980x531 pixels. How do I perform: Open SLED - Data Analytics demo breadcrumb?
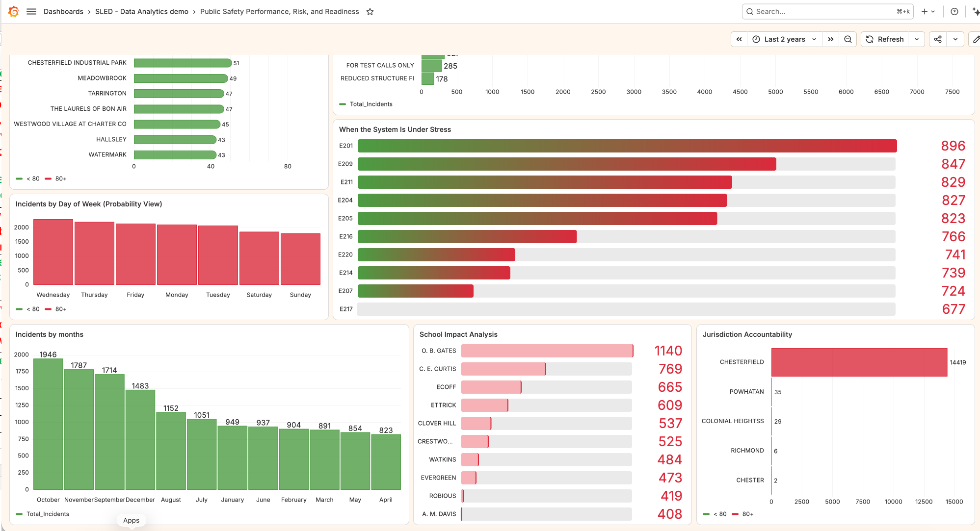click(142, 12)
